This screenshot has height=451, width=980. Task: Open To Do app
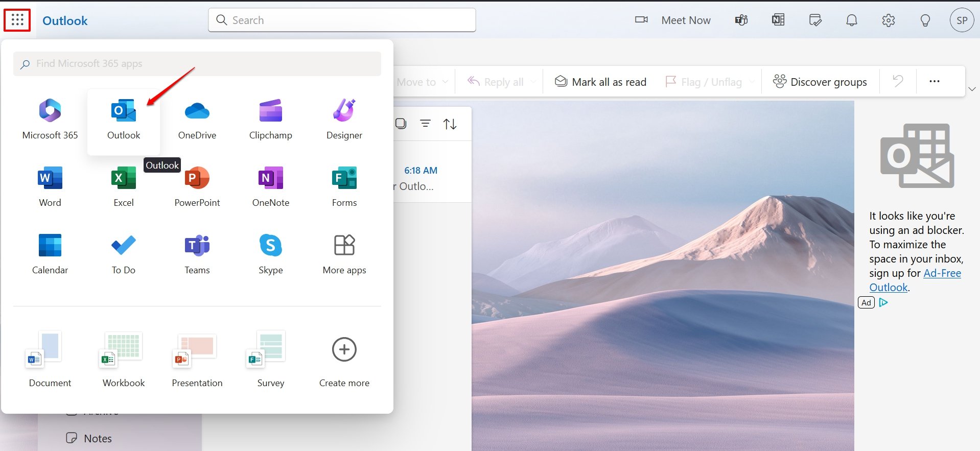(124, 254)
